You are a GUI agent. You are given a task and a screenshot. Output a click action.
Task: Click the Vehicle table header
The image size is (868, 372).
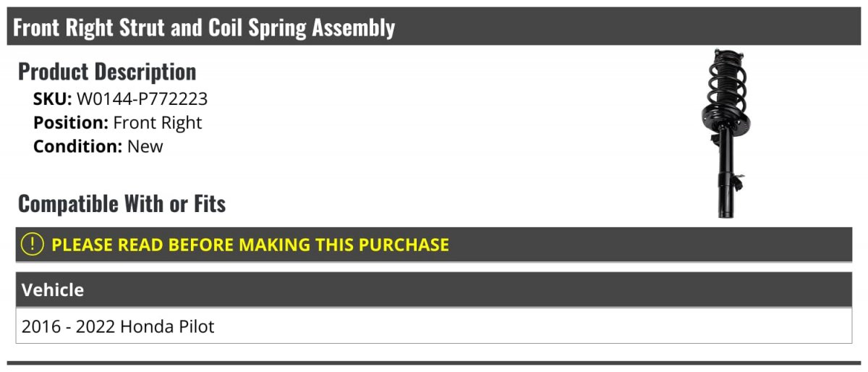pos(434,290)
